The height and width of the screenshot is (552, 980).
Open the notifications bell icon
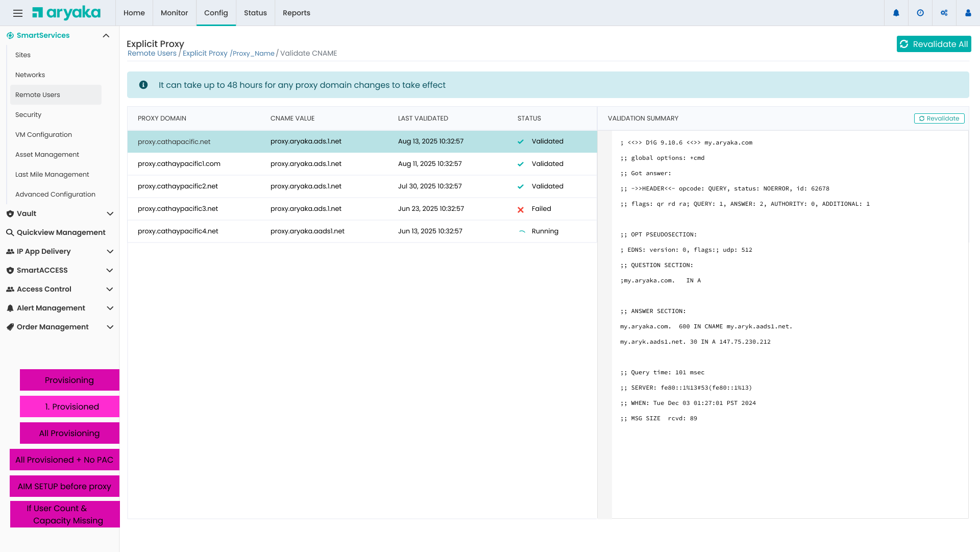click(897, 13)
